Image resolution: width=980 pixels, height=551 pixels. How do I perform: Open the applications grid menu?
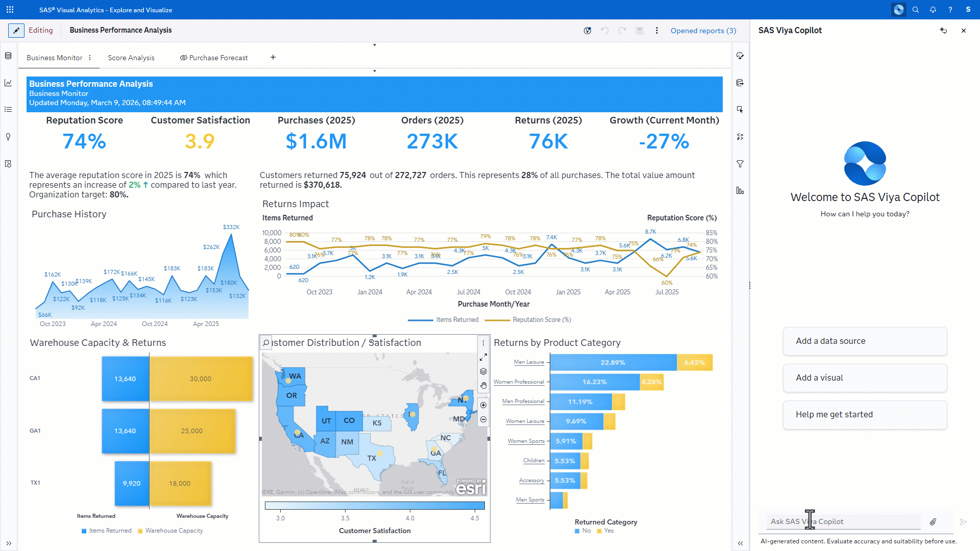pos(10,10)
